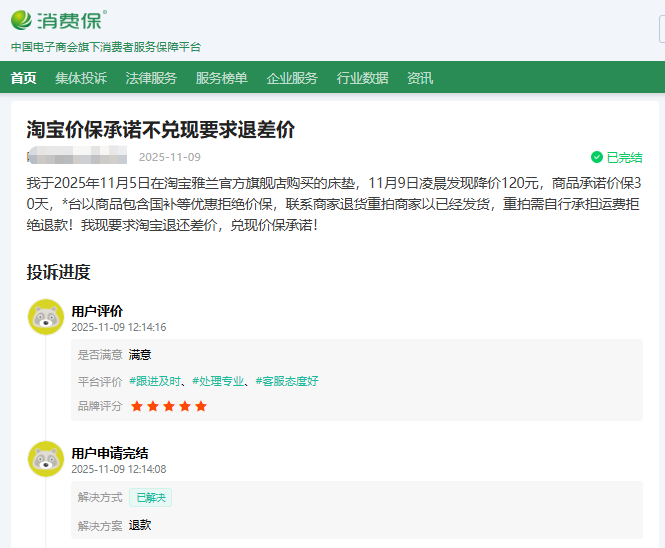This screenshot has height=548, width=665.
Task: Select the #客服态度好 evaluation tag
Action: point(287,381)
